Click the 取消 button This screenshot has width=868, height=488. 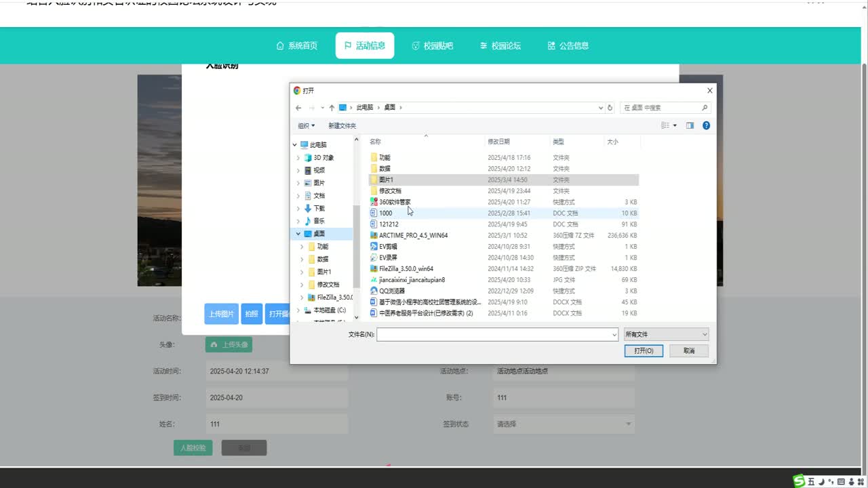click(689, 350)
